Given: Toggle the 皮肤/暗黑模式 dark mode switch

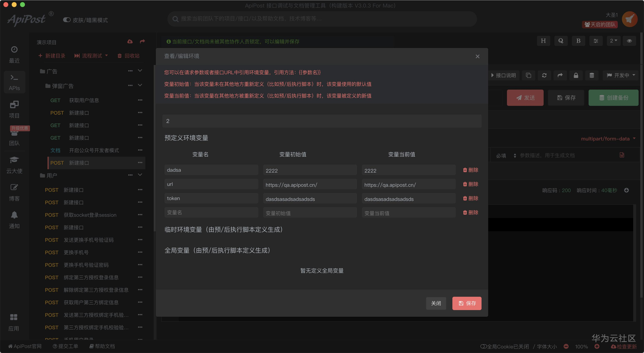Looking at the screenshot, I should point(67,20).
